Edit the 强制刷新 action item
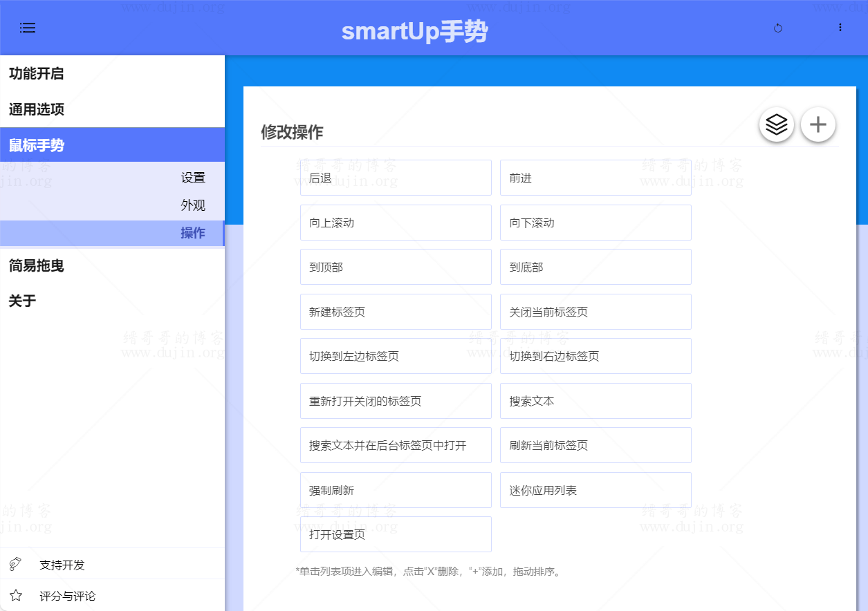Screen dimensions: 868x611 click(x=396, y=490)
